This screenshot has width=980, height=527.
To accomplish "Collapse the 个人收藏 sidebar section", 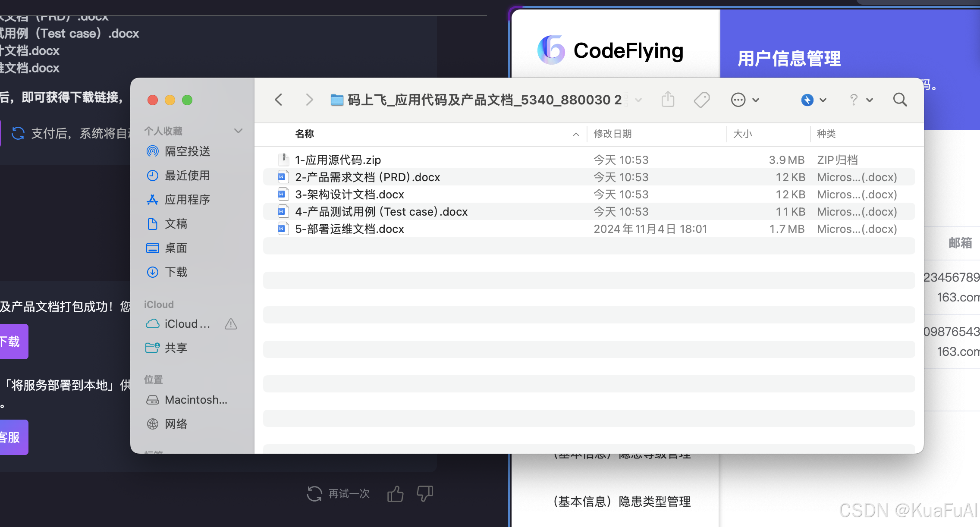I will (238, 131).
